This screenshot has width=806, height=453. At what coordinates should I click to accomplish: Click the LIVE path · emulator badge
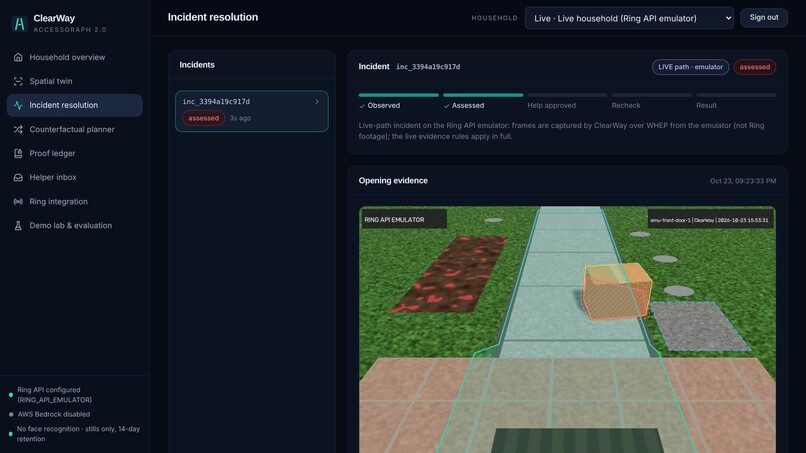(x=690, y=67)
